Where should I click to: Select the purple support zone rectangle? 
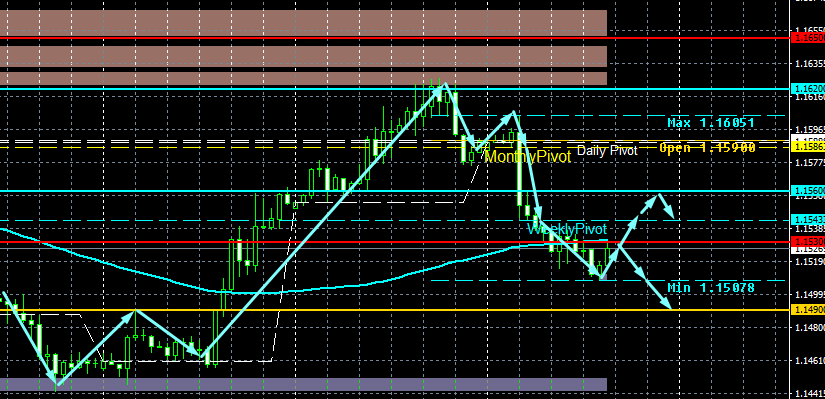pyautogui.click(x=304, y=384)
